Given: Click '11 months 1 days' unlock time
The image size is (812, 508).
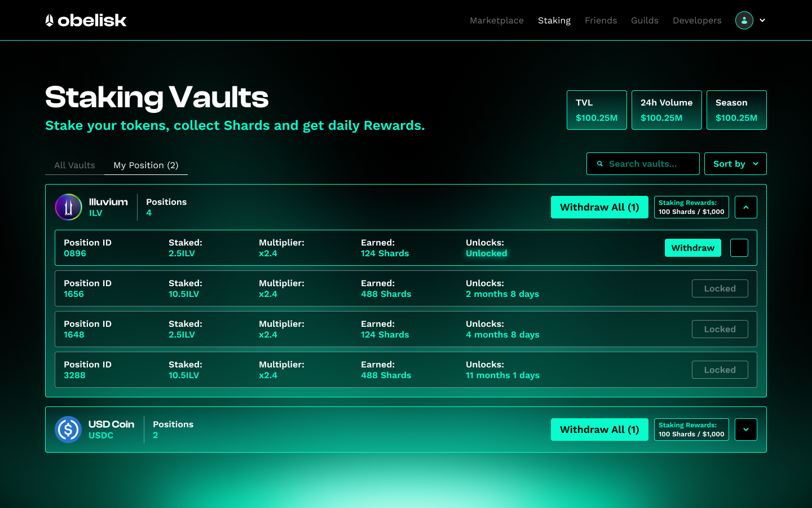Looking at the screenshot, I should click(502, 375).
